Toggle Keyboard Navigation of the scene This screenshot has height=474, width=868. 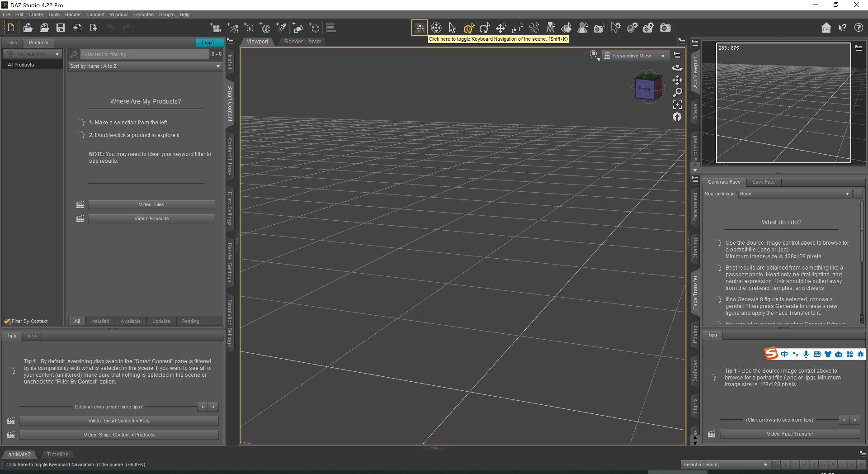coord(419,28)
